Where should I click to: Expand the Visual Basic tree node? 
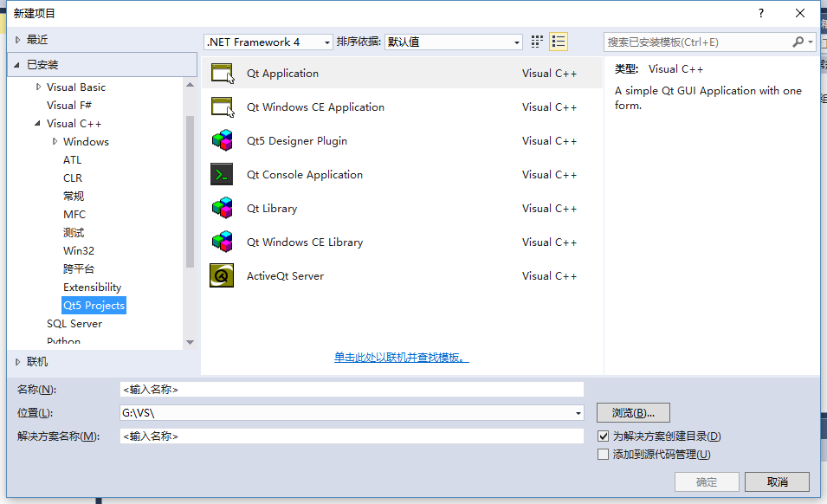(38, 87)
